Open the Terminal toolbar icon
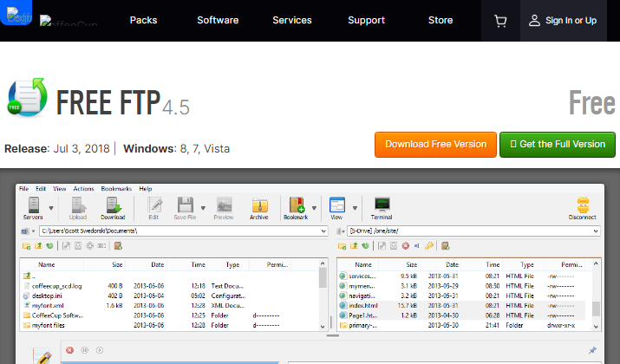This screenshot has width=620, height=364. tap(382, 208)
